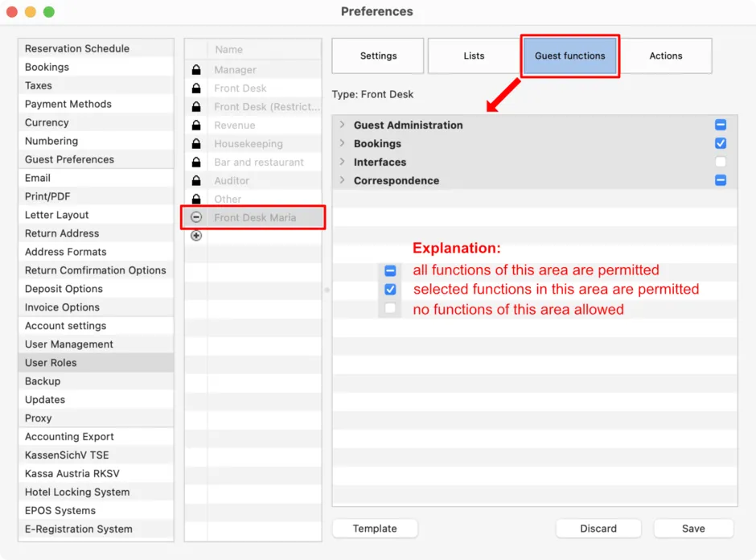756x560 pixels.
Task: Open Address Formats preferences
Action: (96, 252)
